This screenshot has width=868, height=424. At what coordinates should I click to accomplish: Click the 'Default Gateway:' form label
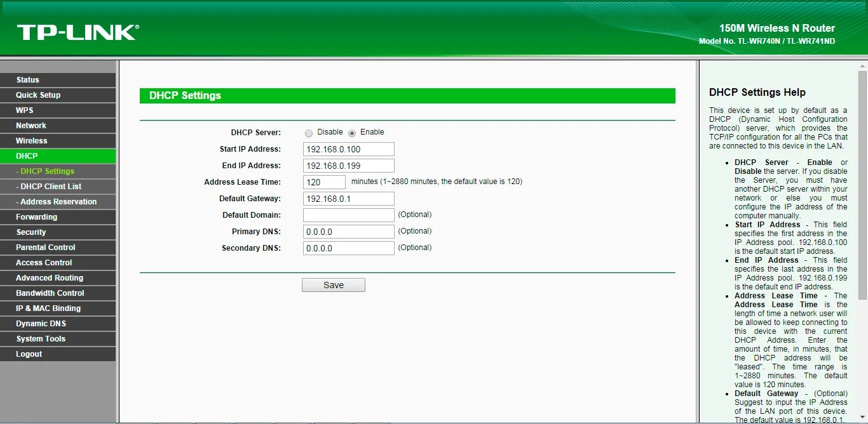(x=250, y=199)
